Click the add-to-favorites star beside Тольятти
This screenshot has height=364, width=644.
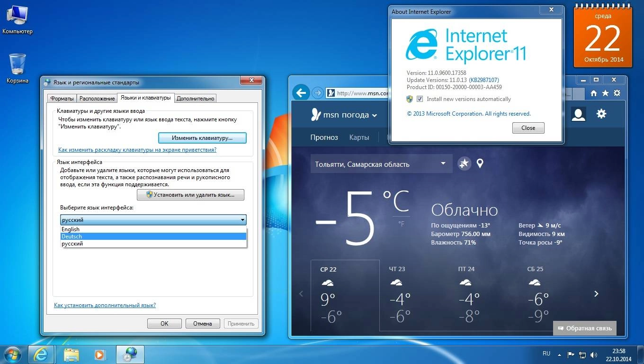pos(465,164)
